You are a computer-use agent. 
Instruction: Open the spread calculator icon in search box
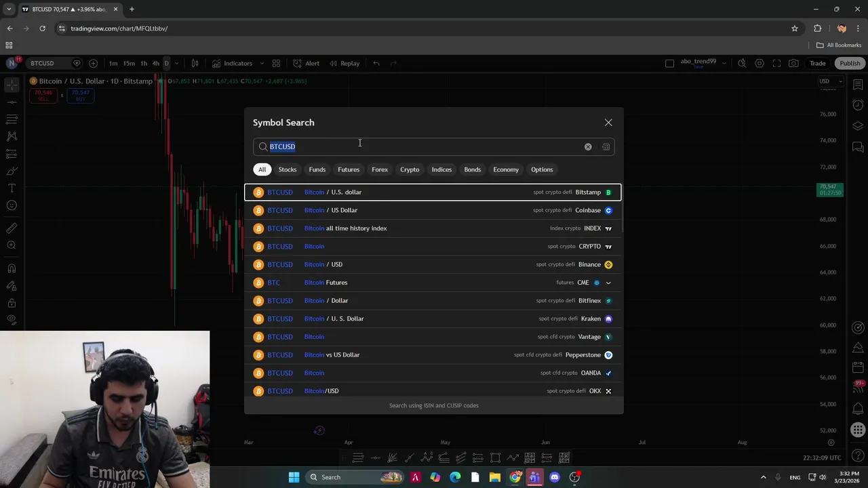click(x=606, y=146)
